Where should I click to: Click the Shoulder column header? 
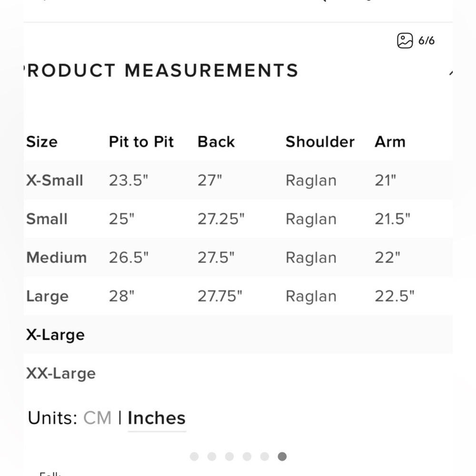coord(320,142)
